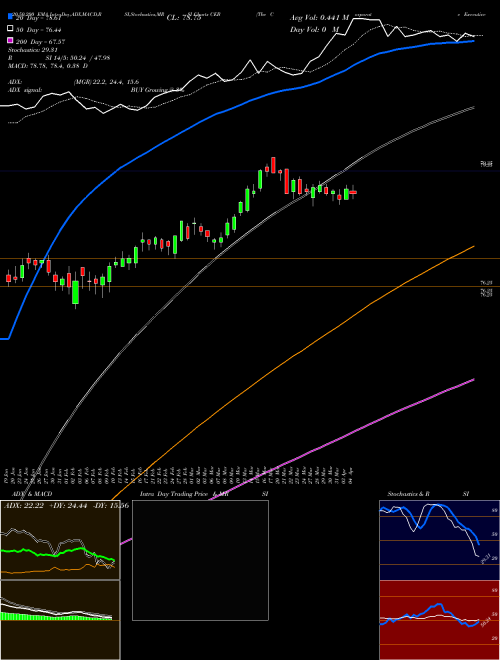Image resolution: width=500 pixels, height=660 pixels.
Task: Select the '50 Day = 76.44' legend text
Action: (x=39, y=30)
